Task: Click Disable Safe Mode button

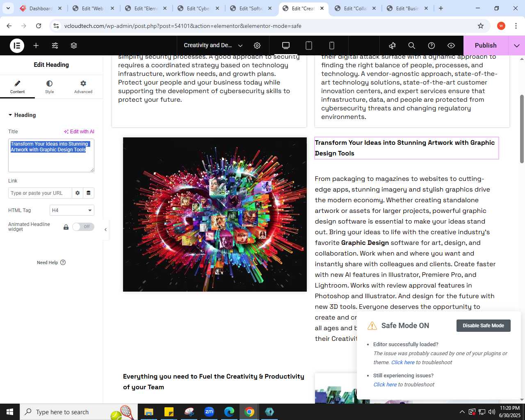Action: click(483, 326)
